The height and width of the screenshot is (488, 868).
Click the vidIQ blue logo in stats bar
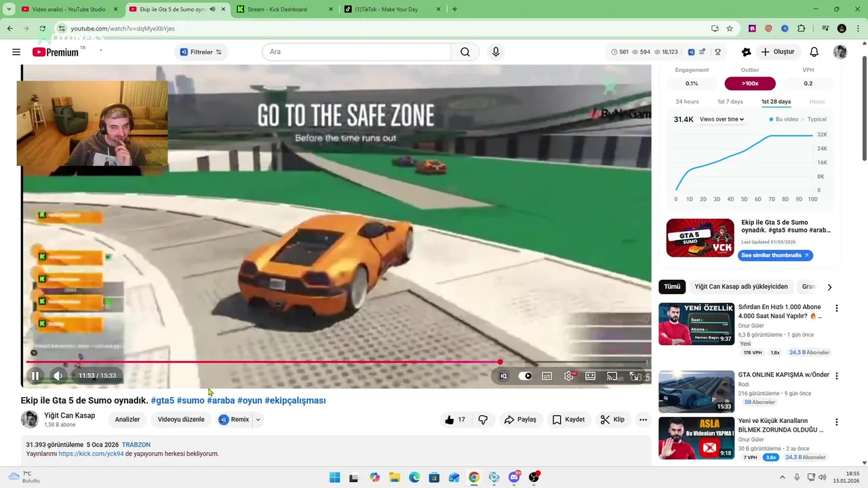[x=691, y=52]
